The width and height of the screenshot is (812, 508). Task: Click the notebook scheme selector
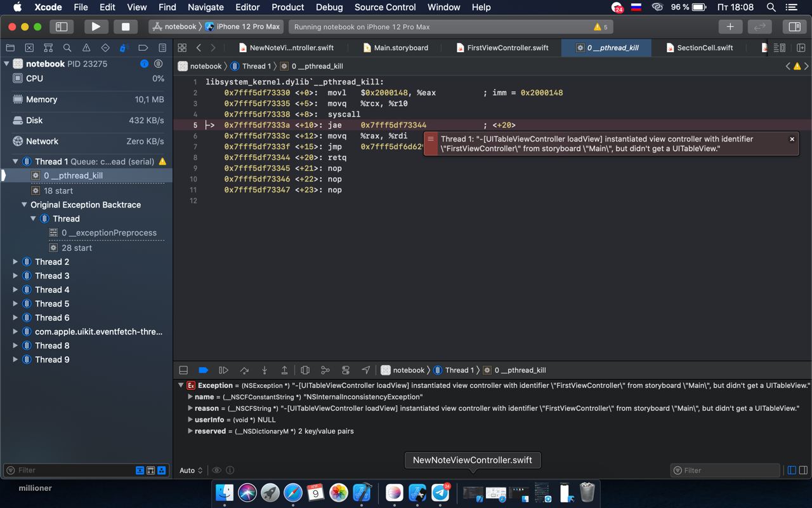(x=176, y=27)
